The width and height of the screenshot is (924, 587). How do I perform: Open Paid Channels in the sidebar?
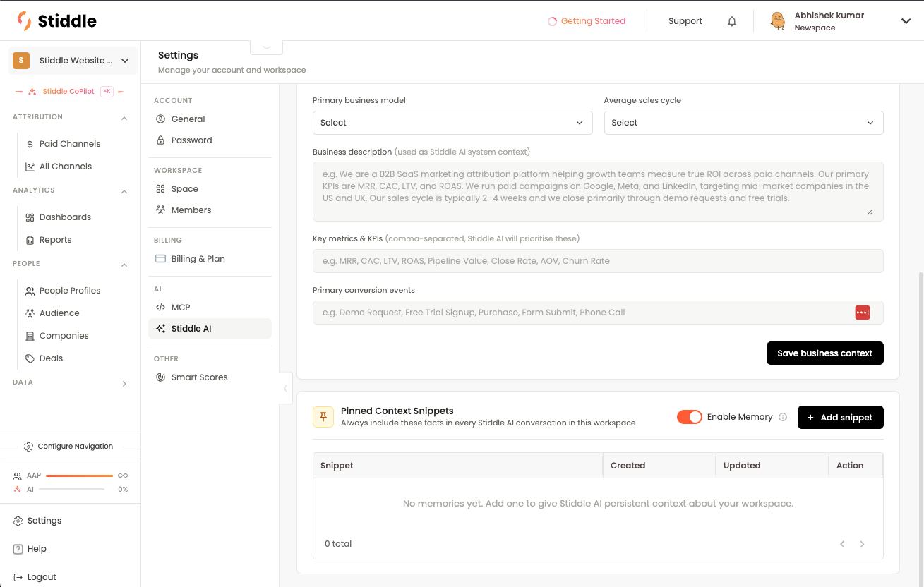tap(70, 144)
